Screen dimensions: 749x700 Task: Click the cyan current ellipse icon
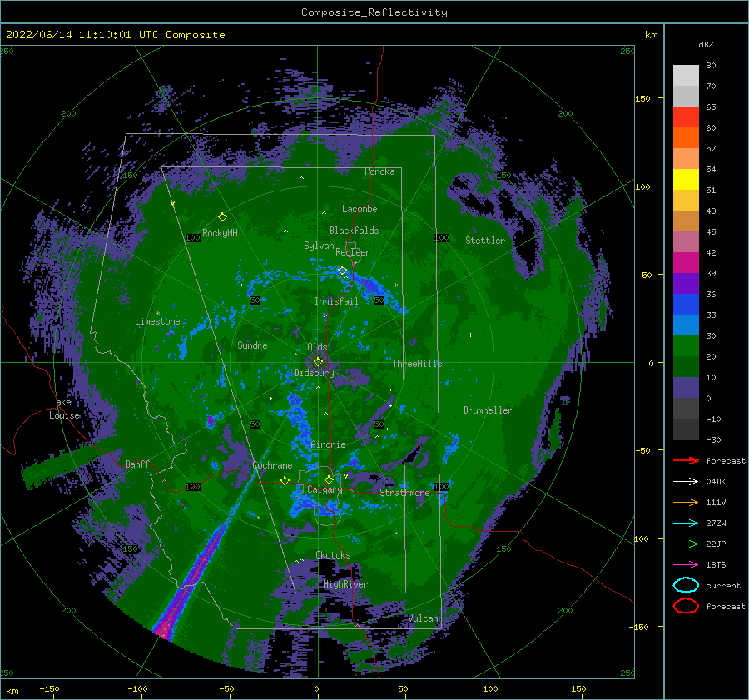(x=686, y=585)
